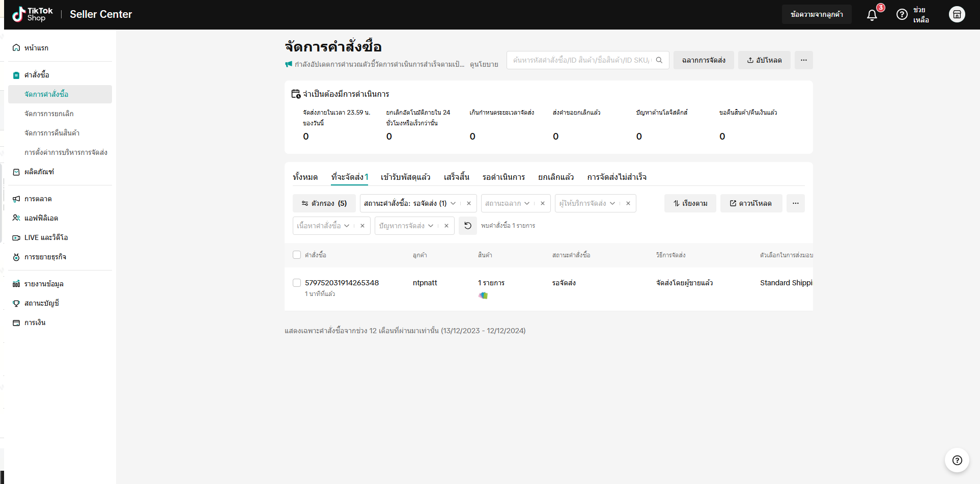
Task: Click the help question mark icon in header
Action: coord(902,15)
